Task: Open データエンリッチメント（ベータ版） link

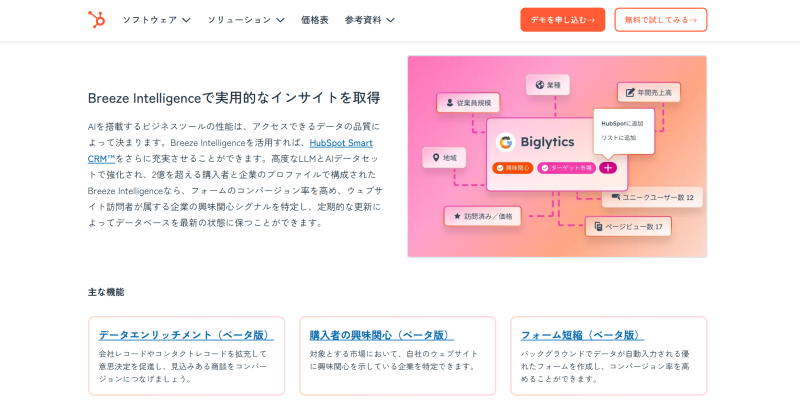Action: 186,335
